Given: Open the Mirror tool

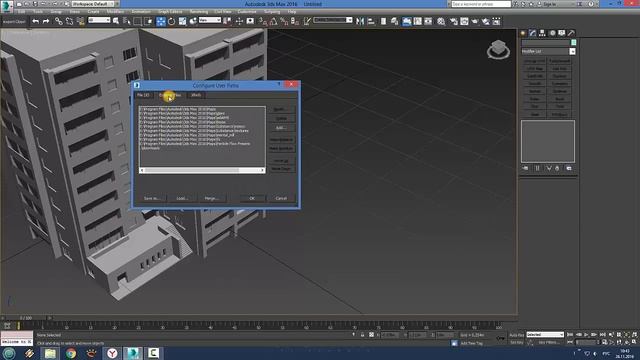Looking at the screenshot, I should (x=360, y=21).
